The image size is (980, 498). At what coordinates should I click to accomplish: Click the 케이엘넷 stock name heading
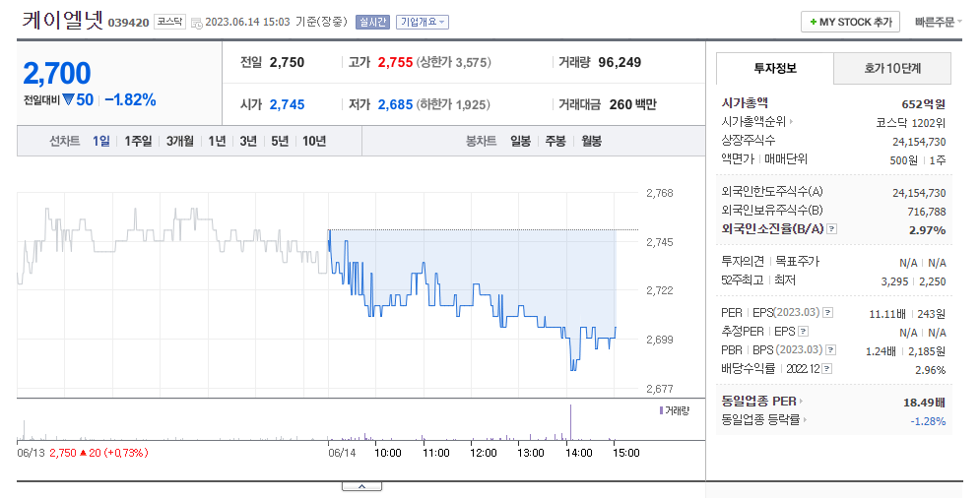(62, 20)
